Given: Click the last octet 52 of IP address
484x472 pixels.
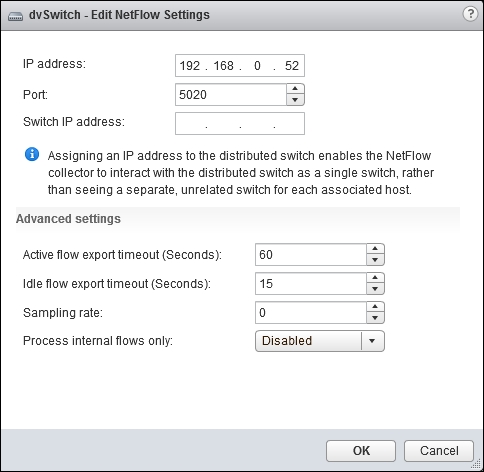Looking at the screenshot, I should [292, 66].
